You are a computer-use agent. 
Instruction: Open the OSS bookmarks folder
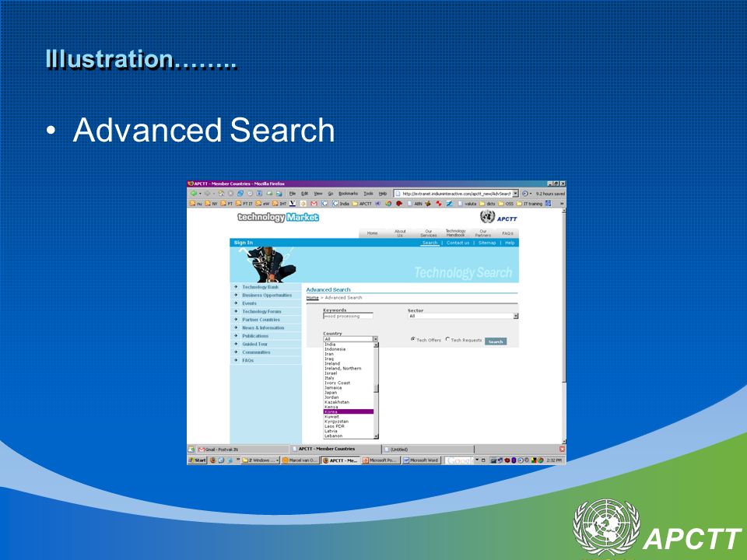506,203
